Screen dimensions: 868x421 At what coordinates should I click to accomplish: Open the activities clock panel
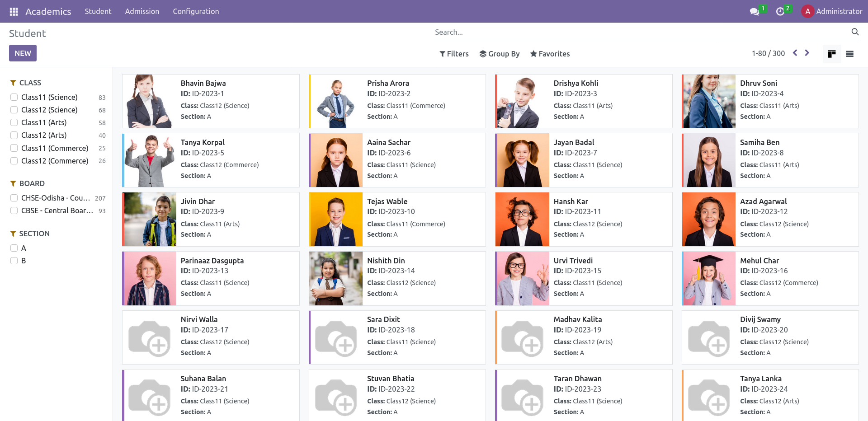tap(781, 11)
